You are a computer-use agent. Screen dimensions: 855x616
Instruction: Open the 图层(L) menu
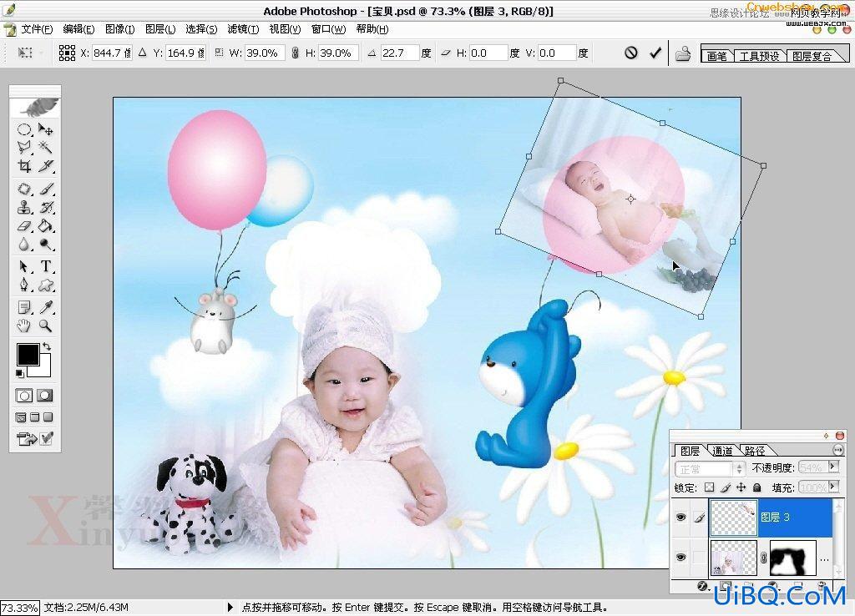click(x=159, y=29)
